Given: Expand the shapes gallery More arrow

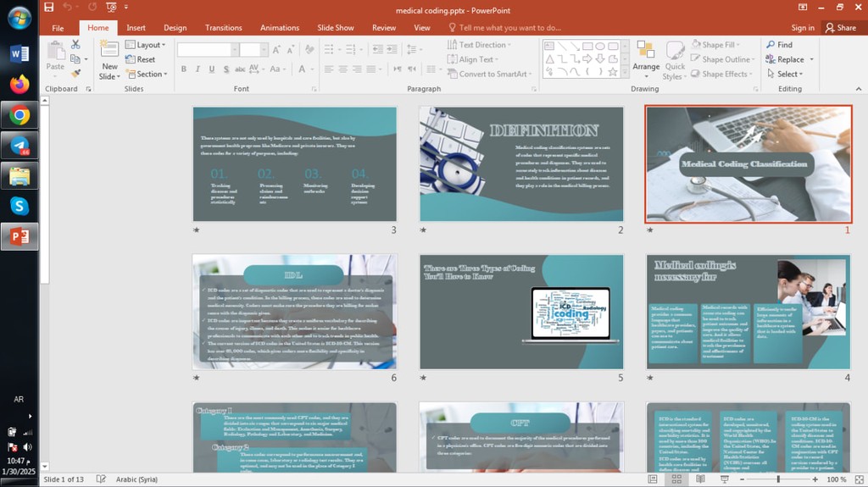Looking at the screenshot, I should pos(626,72).
